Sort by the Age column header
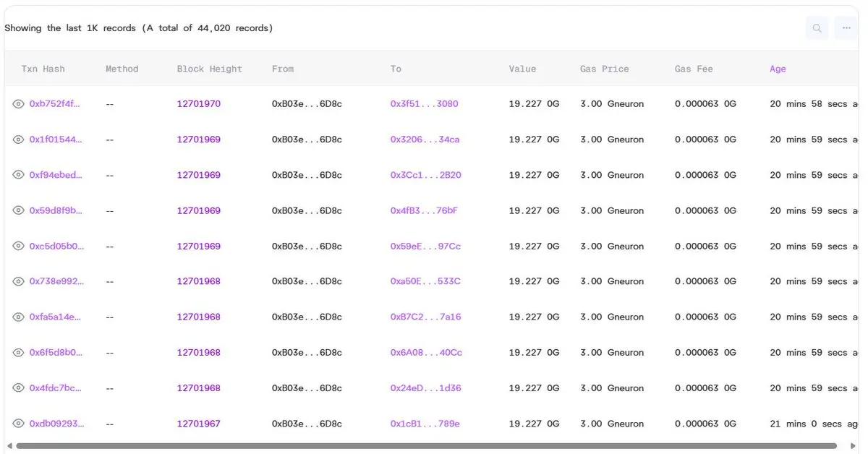 click(x=778, y=69)
